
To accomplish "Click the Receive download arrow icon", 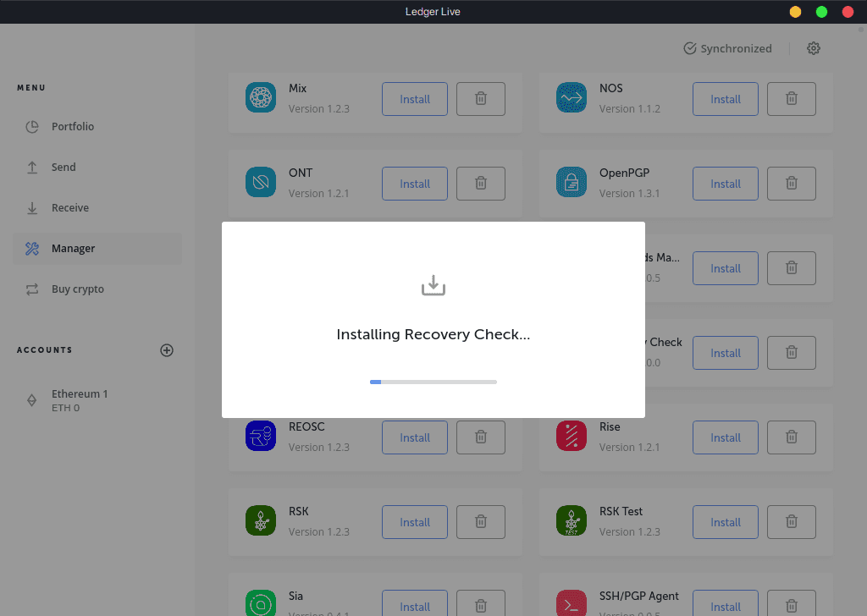I will (32, 208).
